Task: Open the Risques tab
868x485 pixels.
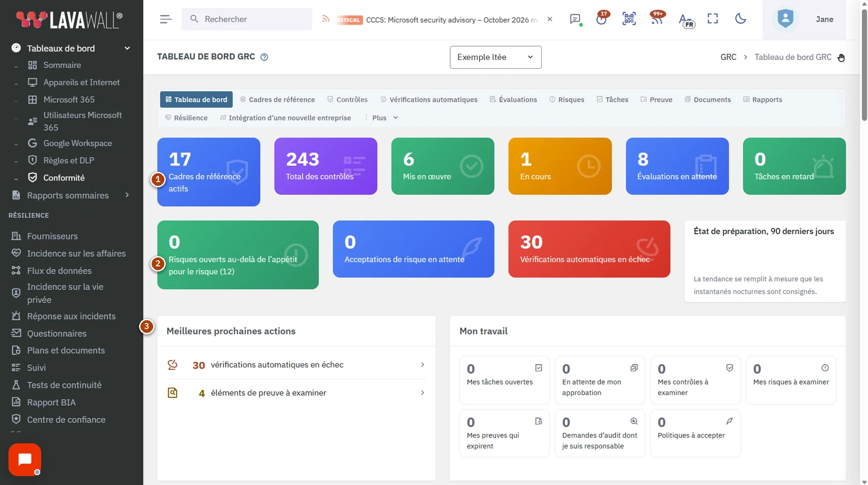Action: click(567, 99)
